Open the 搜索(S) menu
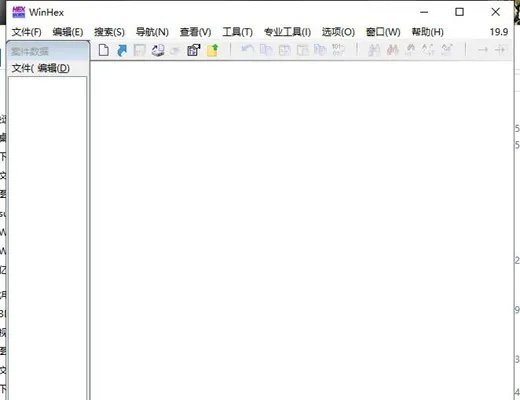 (x=109, y=32)
